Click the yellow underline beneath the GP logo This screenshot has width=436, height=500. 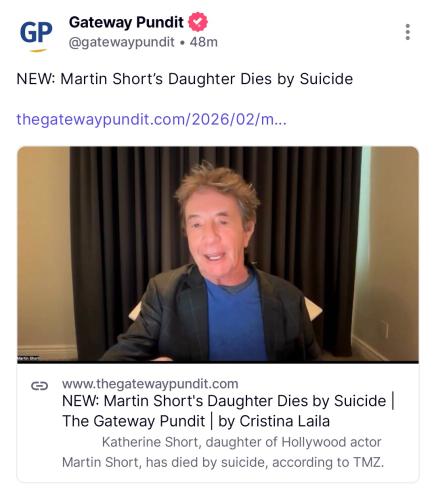pyautogui.click(x=37, y=50)
